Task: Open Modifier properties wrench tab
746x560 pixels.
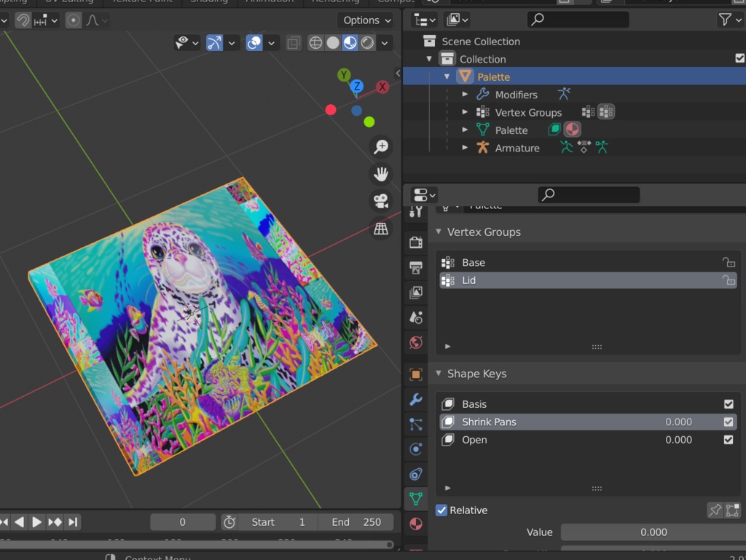Action: (416, 399)
